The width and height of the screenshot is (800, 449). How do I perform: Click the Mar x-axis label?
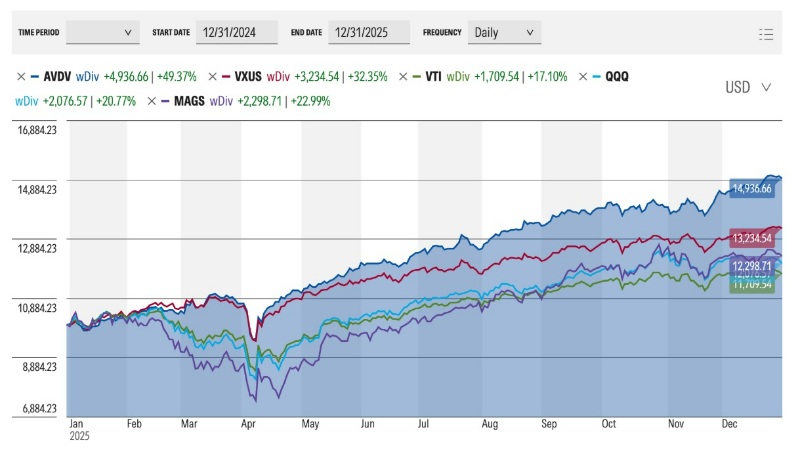[189, 424]
